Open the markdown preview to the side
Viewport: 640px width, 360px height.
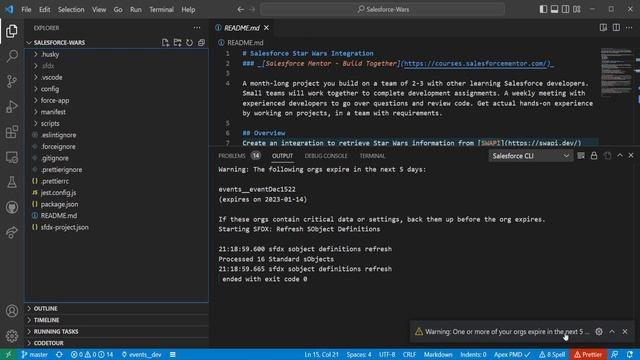tap(603, 27)
